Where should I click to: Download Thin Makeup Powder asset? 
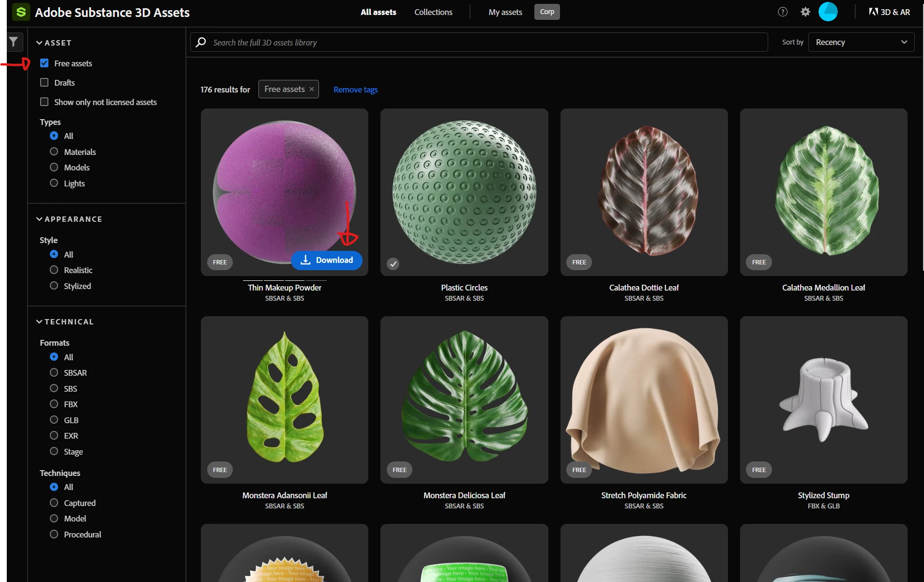[x=327, y=260]
